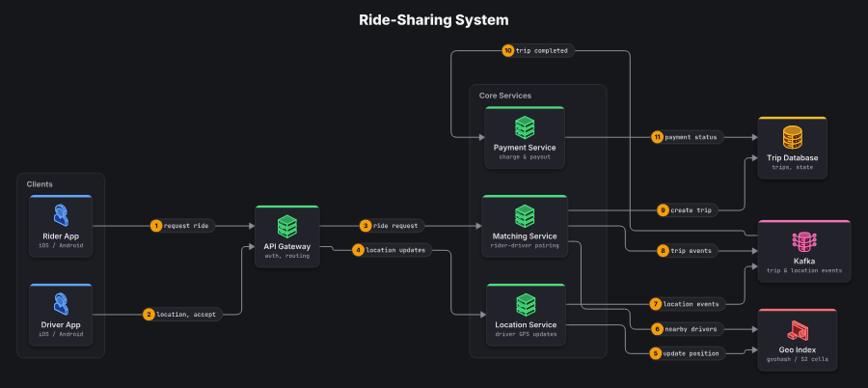Viewport: 868px width, 388px height.
Task: Click the step 5 'update position' label
Action: pyautogui.click(x=687, y=353)
